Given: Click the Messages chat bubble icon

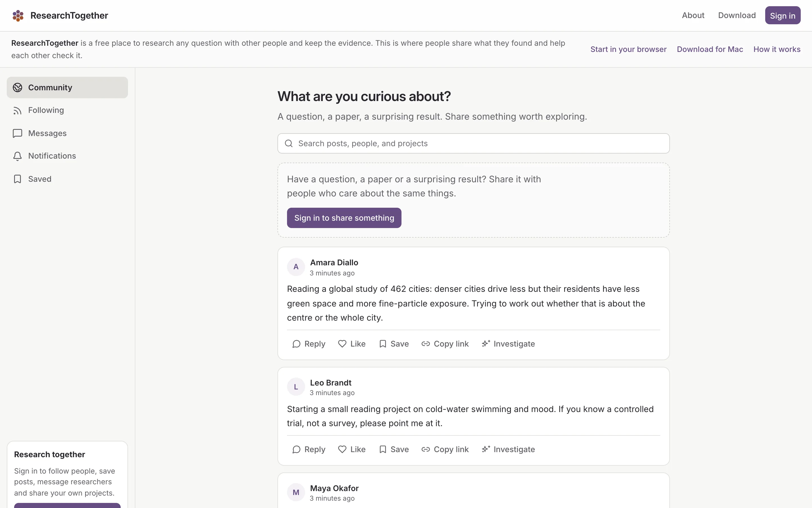Looking at the screenshot, I should [17, 133].
